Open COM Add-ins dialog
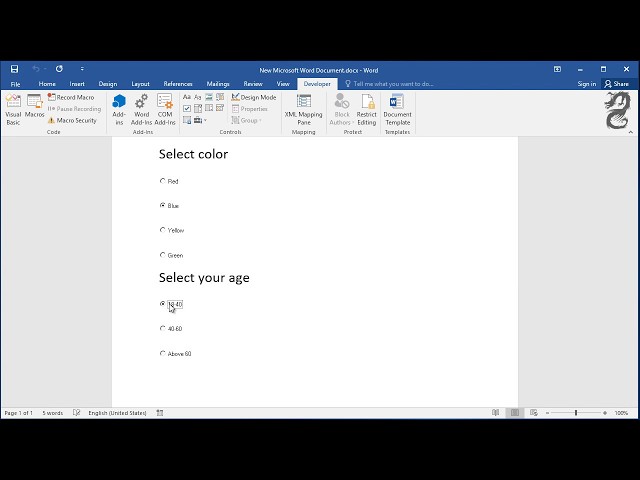 point(165,109)
